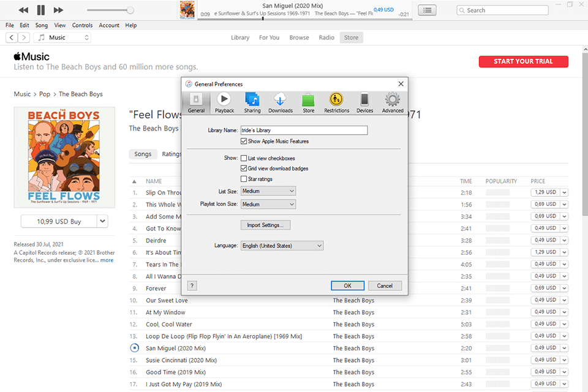Open the Language dropdown
The image size is (588, 392).
pos(282,246)
